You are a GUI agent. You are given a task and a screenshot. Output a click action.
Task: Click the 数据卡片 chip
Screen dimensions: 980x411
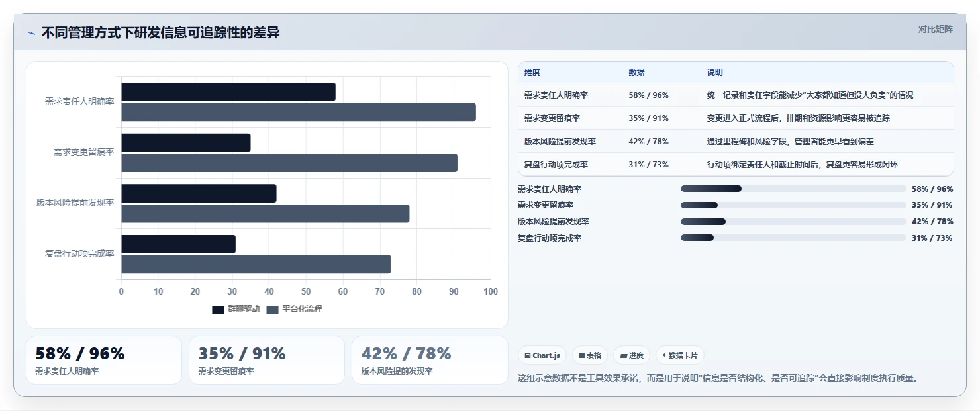(679, 355)
